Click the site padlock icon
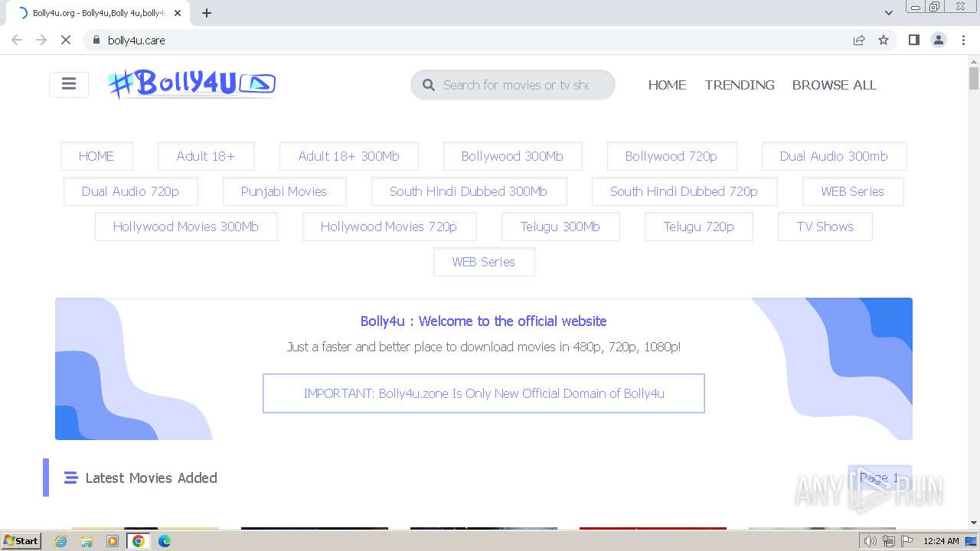Screen dimensions: 980x551 (x=96, y=40)
